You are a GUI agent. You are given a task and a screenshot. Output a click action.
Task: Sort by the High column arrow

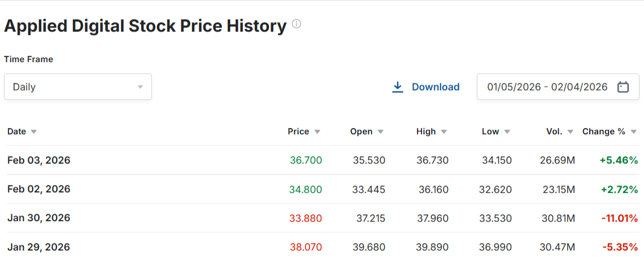click(443, 131)
